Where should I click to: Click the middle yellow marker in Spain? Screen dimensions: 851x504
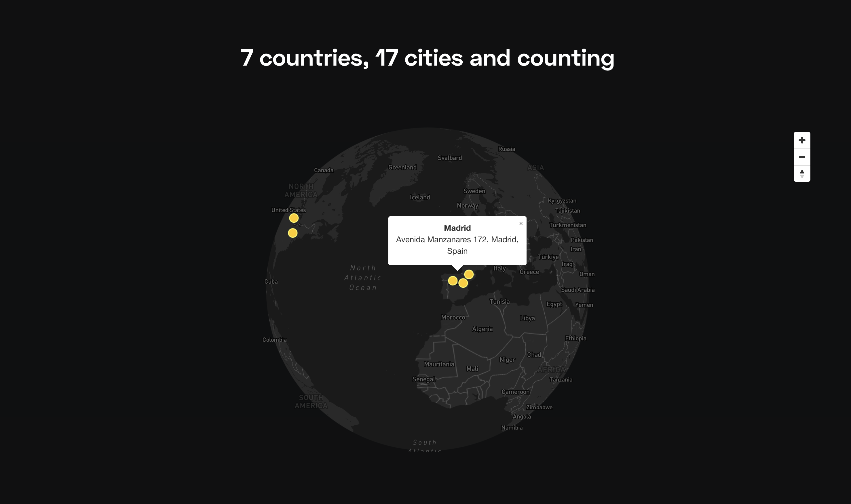463,283
